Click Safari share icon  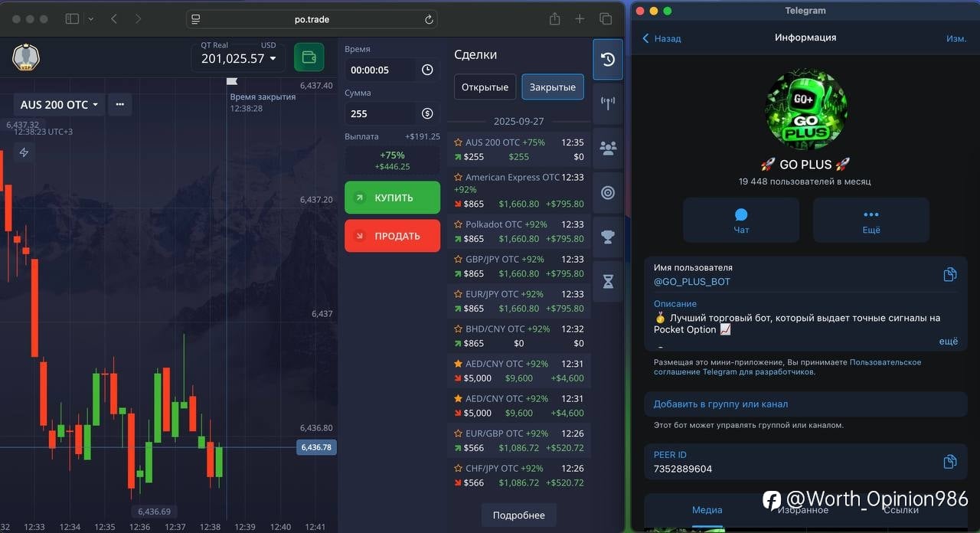[x=555, y=19]
